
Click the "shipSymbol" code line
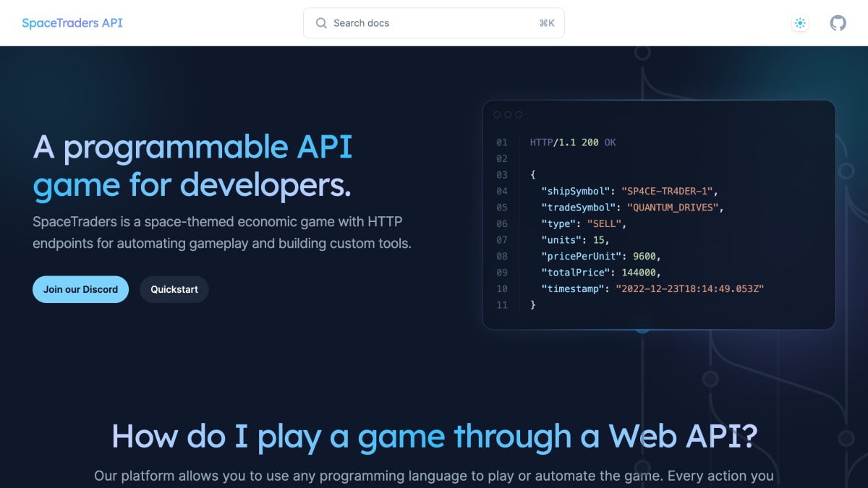tap(629, 191)
